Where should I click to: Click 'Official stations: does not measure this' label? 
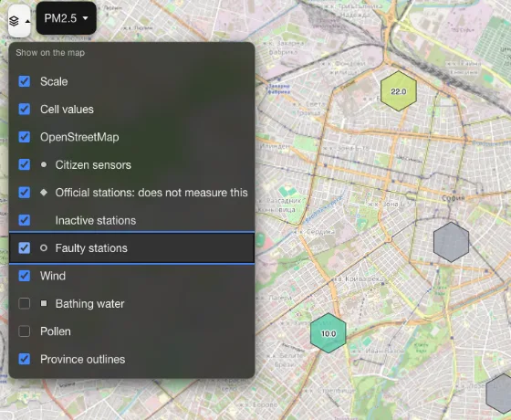click(x=151, y=193)
